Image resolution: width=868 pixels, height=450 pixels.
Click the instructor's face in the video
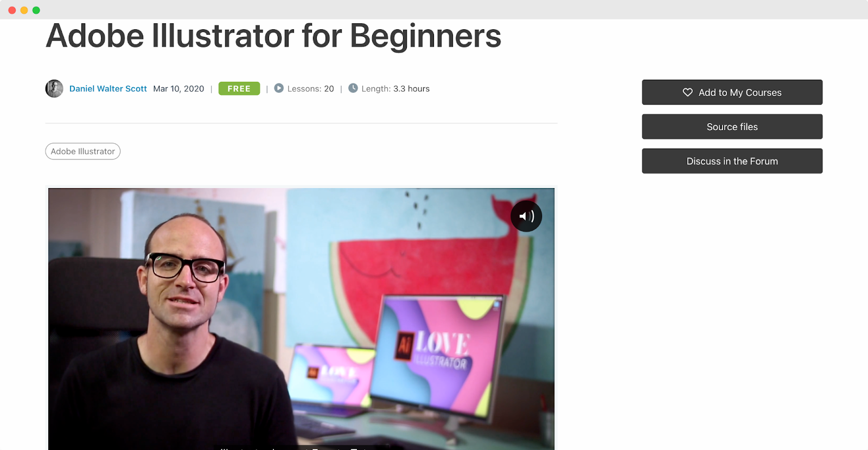[x=184, y=277]
